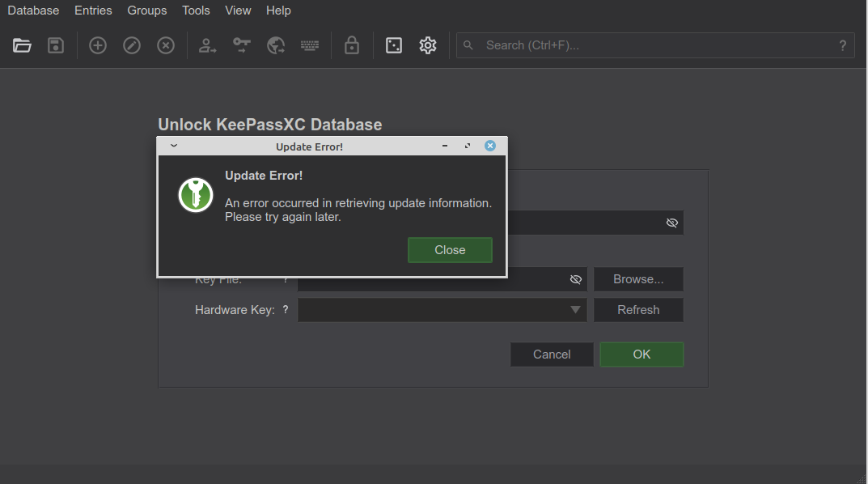This screenshot has height=484, width=868.
Task: Click the Cancel button
Action: tap(552, 355)
